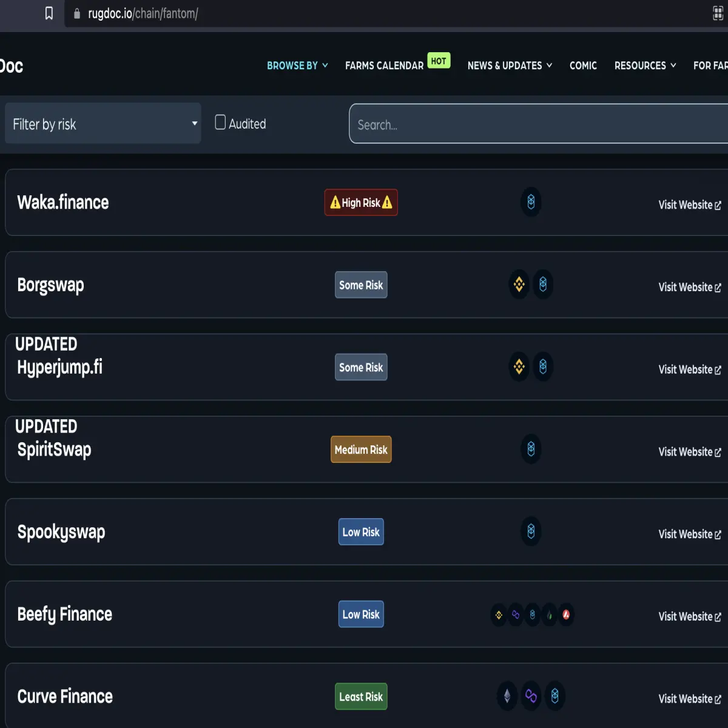Click into the Search field
Image resolution: width=728 pixels, height=728 pixels.
(x=539, y=124)
